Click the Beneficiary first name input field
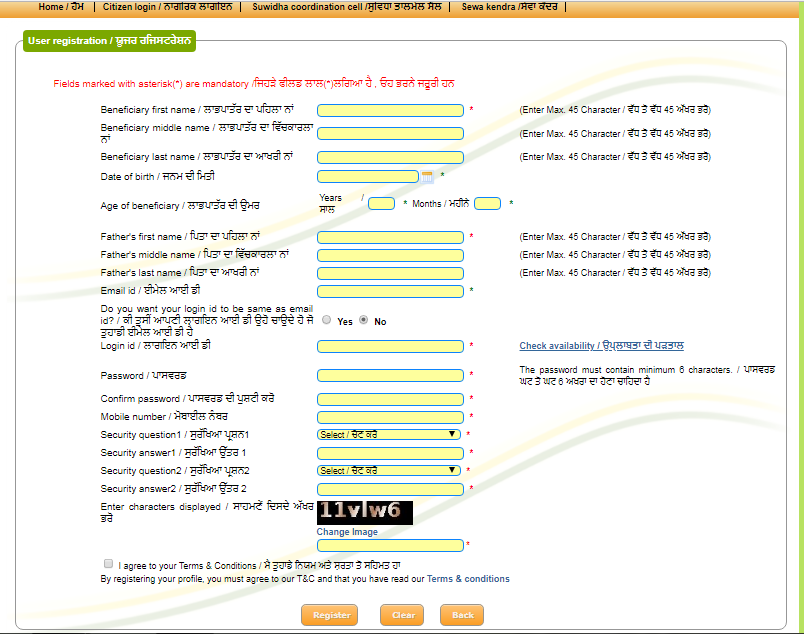804x634 pixels. point(390,110)
